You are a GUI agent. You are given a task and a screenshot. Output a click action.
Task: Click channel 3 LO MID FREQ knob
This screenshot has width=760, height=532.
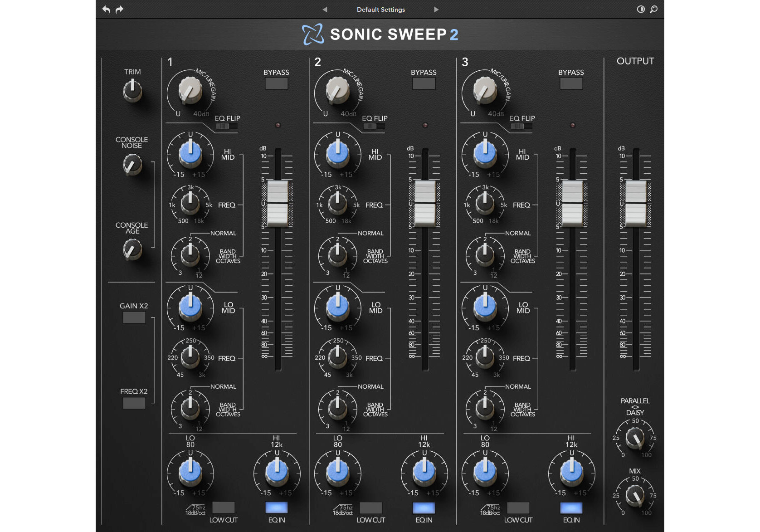coord(485,356)
